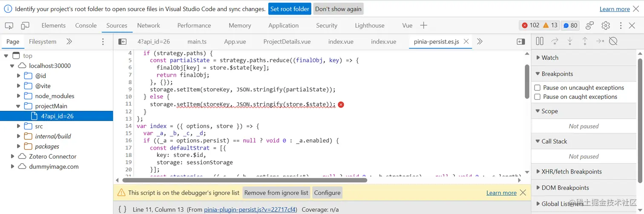Hide the navigator sidebar toggle icon
The width and height of the screenshot is (644, 214).
point(122,42)
